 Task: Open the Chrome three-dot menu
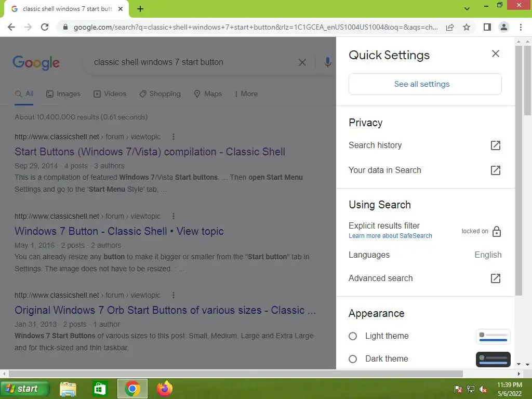pos(521,27)
